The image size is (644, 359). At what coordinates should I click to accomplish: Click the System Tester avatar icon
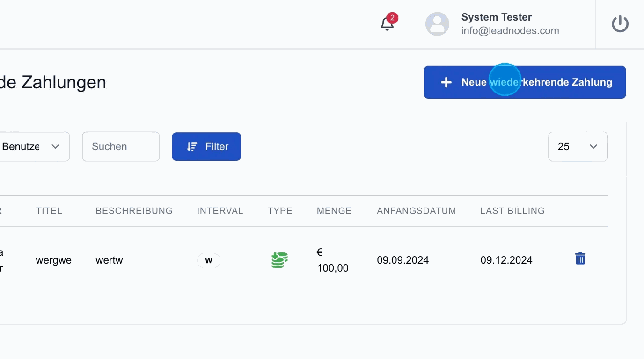pos(437,24)
